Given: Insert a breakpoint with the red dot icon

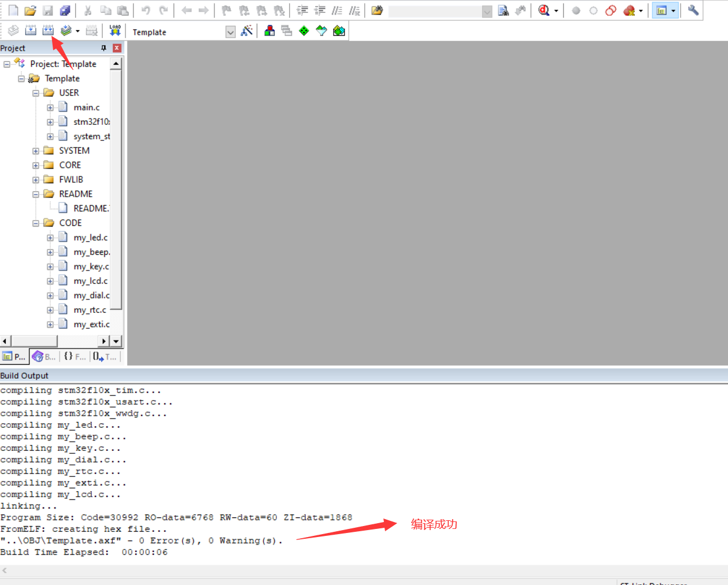Looking at the screenshot, I should (x=576, y=10).
